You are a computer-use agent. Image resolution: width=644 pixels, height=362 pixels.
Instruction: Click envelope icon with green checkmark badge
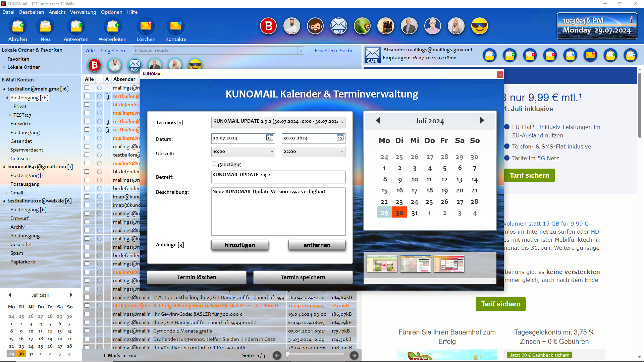(x=610, y=55)
